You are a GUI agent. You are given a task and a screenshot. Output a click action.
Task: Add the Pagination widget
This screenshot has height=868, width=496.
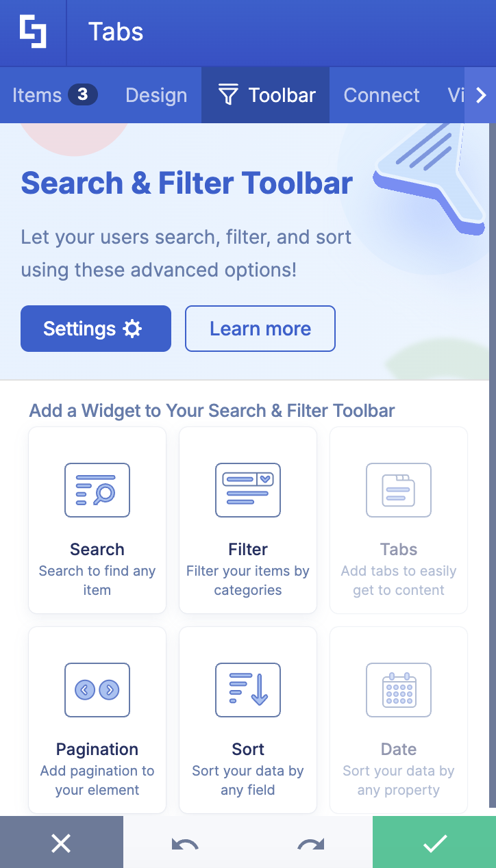coord(97,690)
